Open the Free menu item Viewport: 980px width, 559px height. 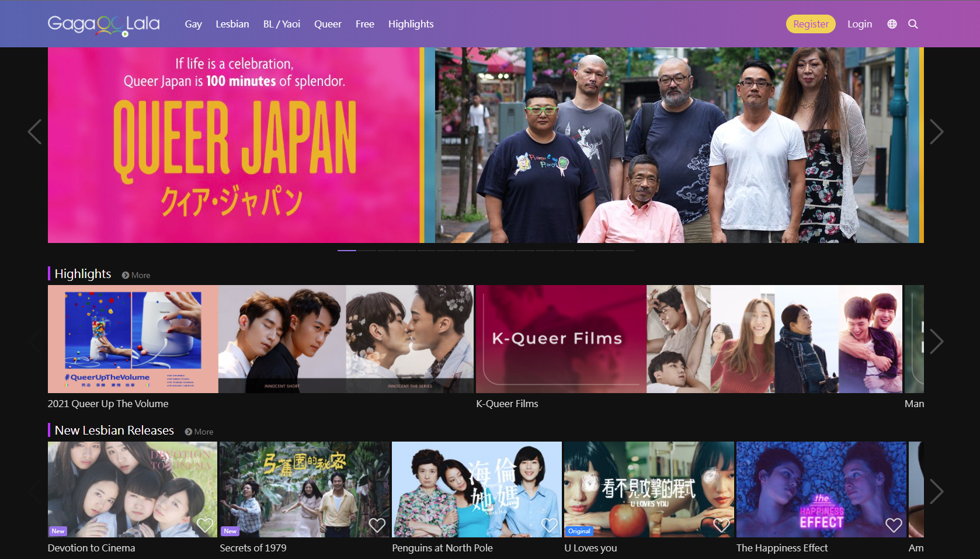365,24
